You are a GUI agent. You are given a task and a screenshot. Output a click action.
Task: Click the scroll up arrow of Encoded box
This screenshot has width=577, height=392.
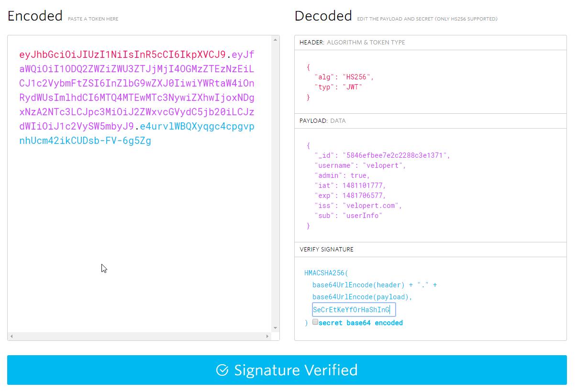coord(275,40)
